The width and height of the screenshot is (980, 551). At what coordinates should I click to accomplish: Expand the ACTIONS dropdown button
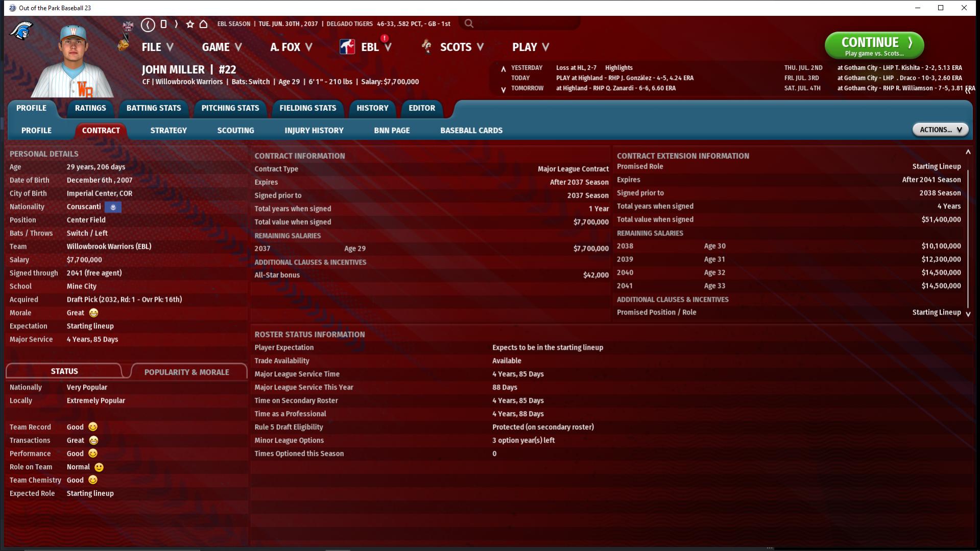[x=940, y=130]
